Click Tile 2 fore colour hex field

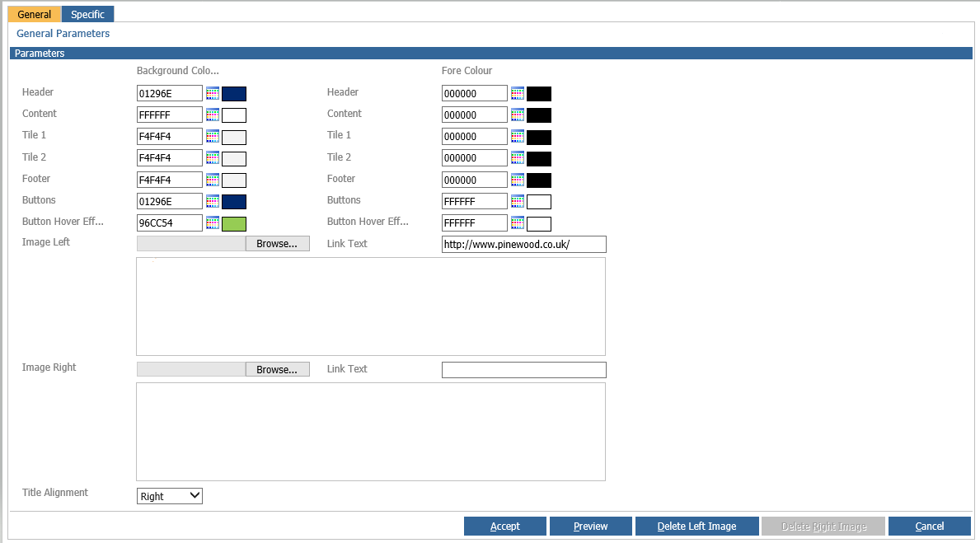tap(475, 158)
